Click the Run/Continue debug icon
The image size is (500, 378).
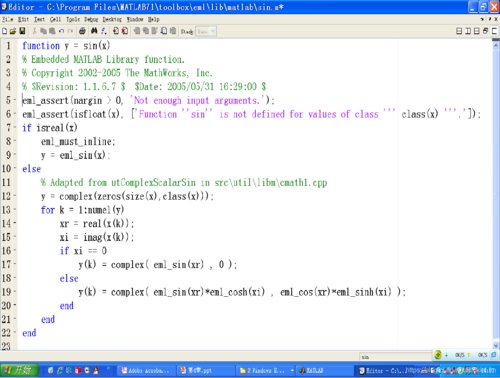click(x=164, y=31)
